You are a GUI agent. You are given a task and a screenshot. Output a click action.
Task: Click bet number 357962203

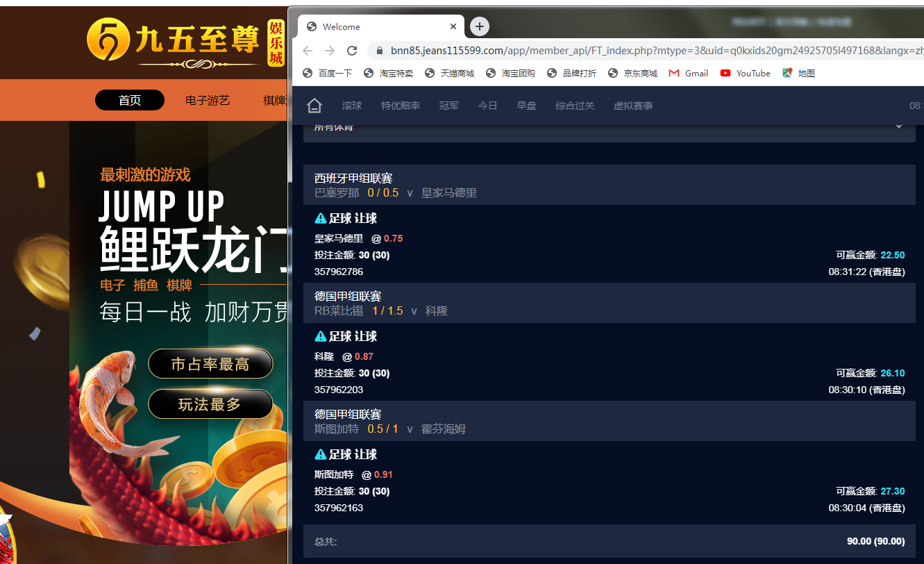tap(339, 390)
